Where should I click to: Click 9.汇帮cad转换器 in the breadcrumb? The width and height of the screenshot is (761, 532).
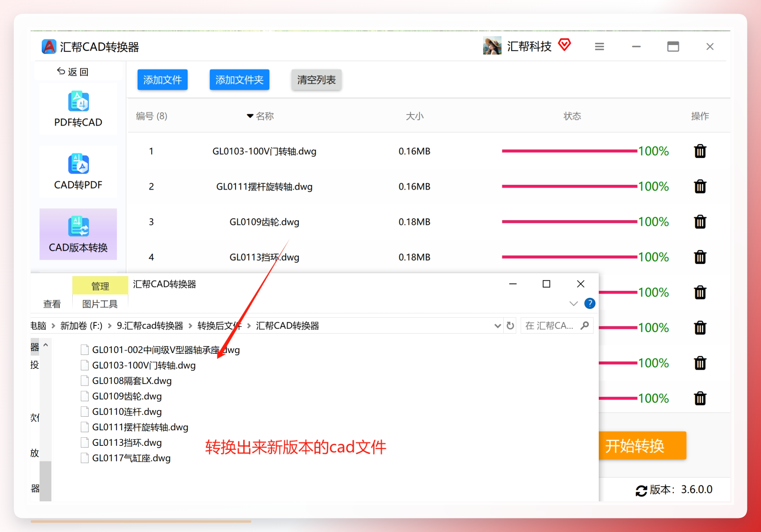(x=150, y=326)
